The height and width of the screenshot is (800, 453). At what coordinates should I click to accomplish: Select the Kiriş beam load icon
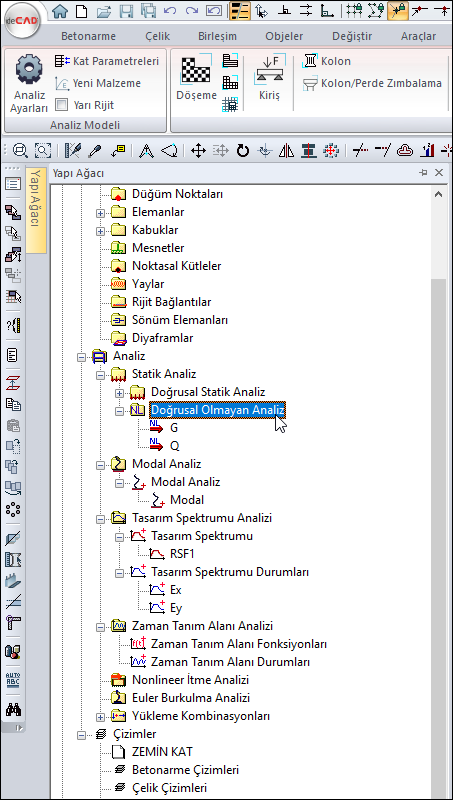click(269, 69)
